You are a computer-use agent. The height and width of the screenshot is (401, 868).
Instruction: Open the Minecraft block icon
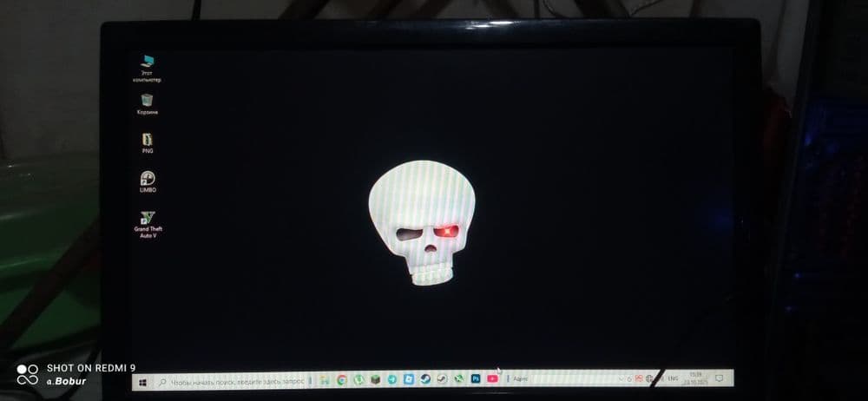click(375, 379)
